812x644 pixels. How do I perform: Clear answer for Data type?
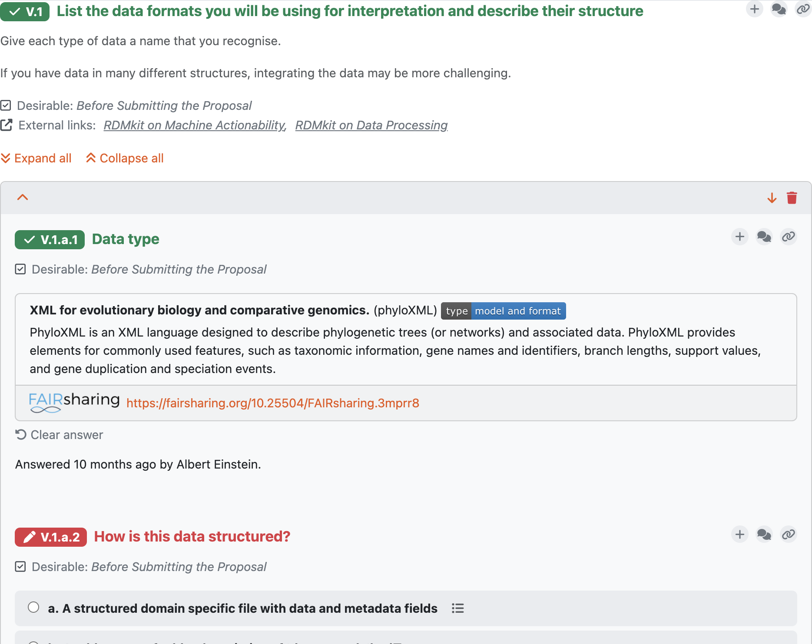(59, 435)
